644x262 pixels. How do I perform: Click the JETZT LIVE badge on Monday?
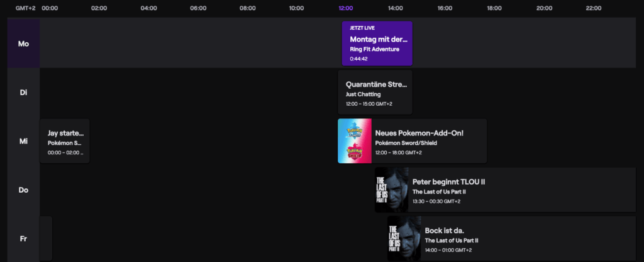point(362,28)
